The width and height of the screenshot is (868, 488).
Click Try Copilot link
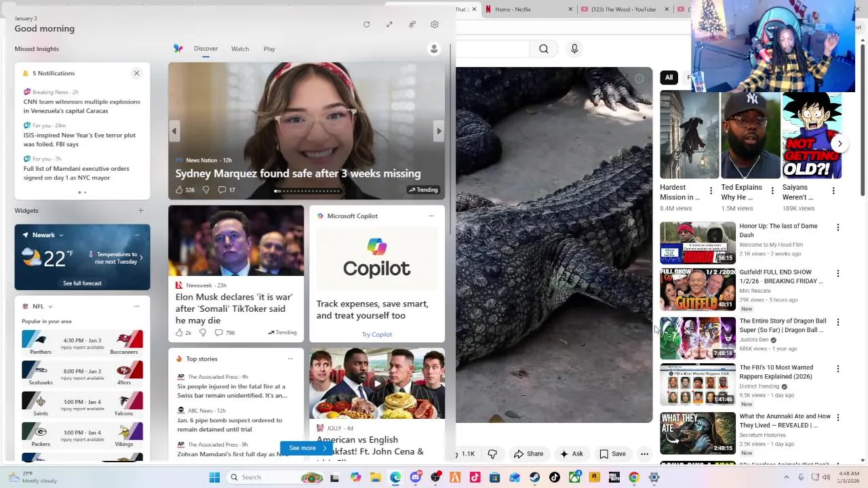click(377, 334)
